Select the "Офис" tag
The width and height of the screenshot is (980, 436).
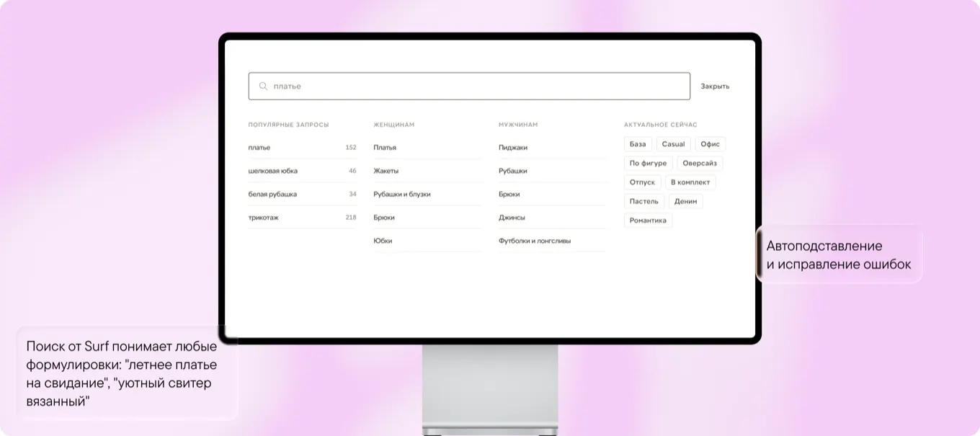click(710, 144)
